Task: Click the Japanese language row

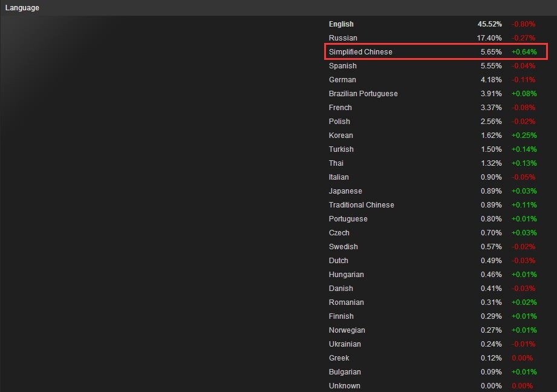Action: coord(432,191)
